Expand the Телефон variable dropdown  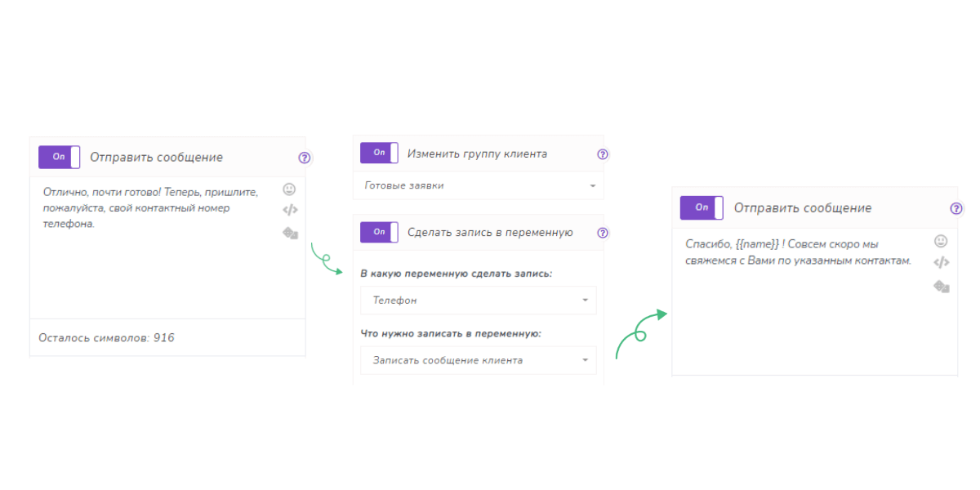coord(478,300)
